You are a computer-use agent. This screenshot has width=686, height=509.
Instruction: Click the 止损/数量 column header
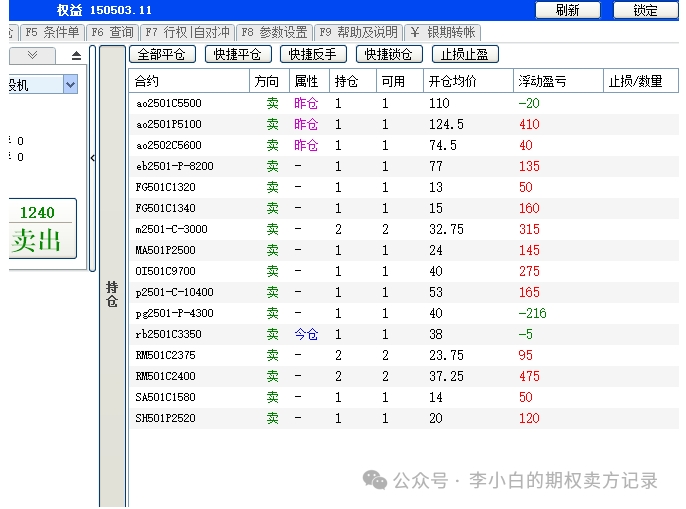pos(641,81)
